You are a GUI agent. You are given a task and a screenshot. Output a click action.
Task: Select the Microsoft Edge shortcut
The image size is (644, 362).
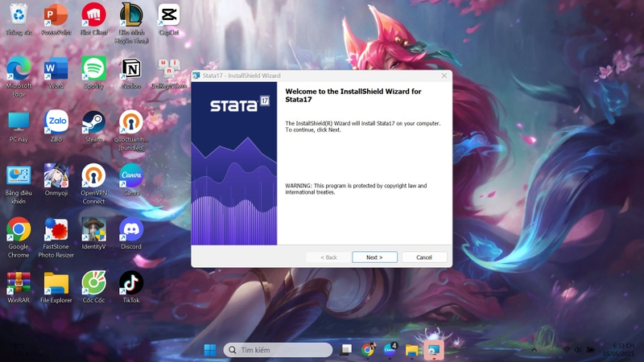coord(19,76)
